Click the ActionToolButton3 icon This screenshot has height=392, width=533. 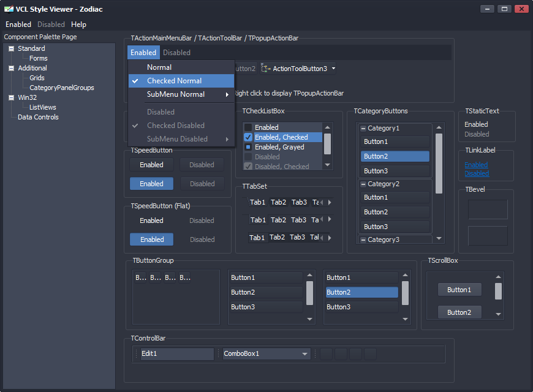click(265, 69)
